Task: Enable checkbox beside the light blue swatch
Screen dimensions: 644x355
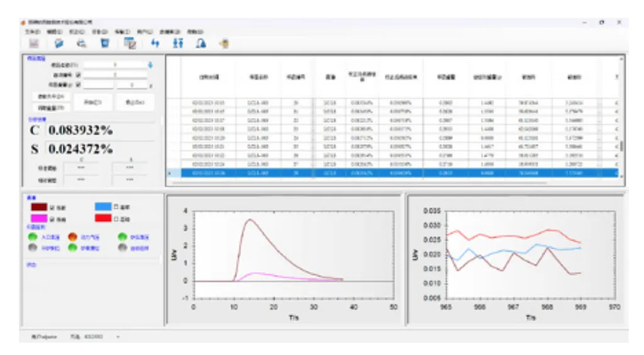Action: pos(117,207)
